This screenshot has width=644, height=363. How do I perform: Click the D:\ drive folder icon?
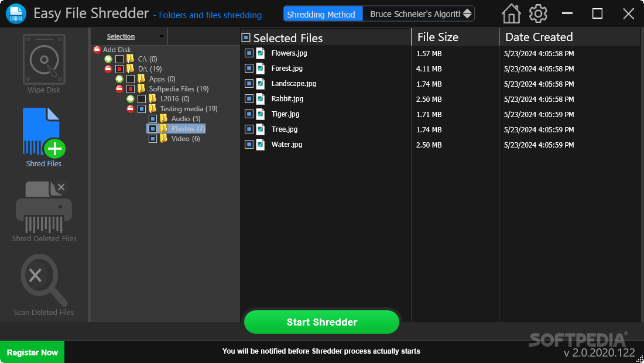coord(130,69)
